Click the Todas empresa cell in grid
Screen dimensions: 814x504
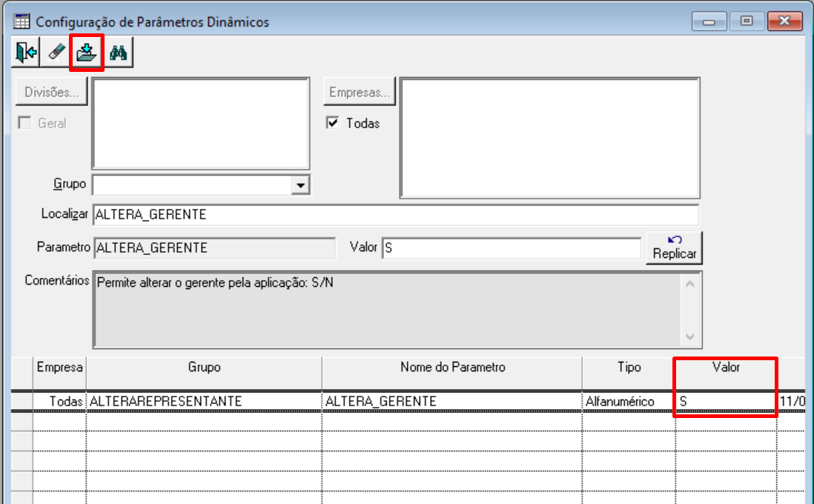pyautogui.click(x=60, y=401)
